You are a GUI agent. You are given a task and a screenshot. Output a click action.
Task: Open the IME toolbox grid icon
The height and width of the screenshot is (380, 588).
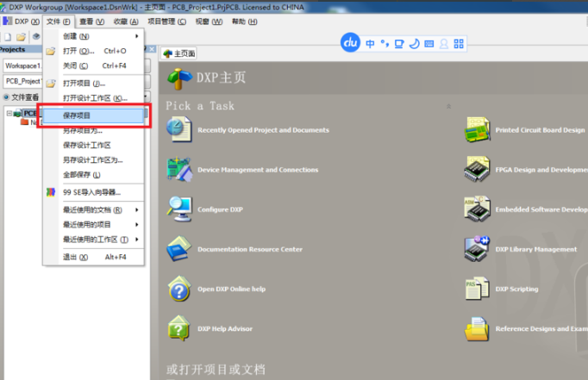pos(459,44)
